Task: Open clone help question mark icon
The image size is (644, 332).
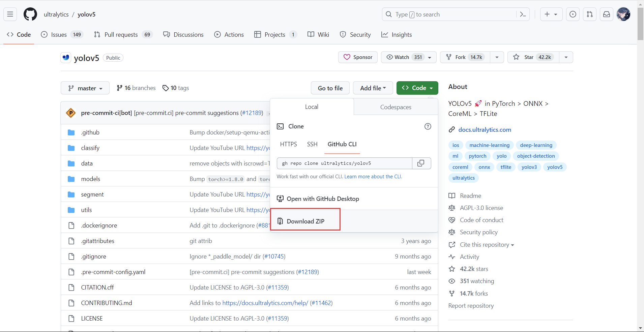Action: [x=428, y=126]
